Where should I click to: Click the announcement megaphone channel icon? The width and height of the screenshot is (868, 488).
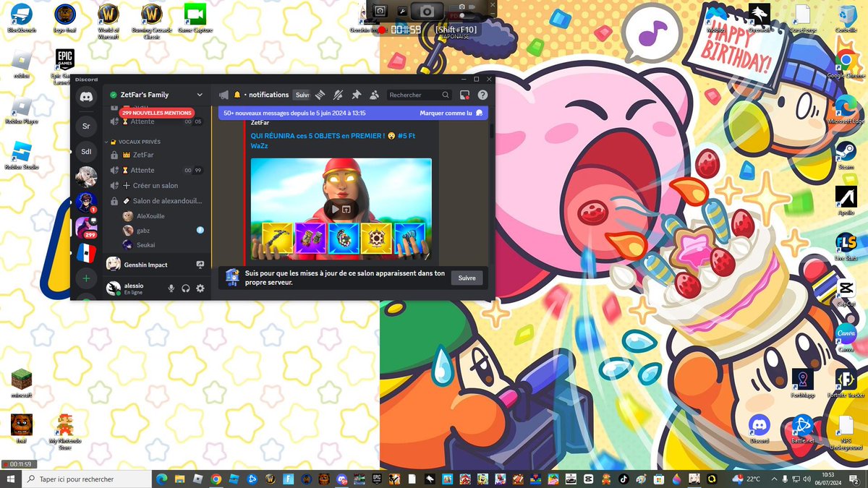click(224, 95)
